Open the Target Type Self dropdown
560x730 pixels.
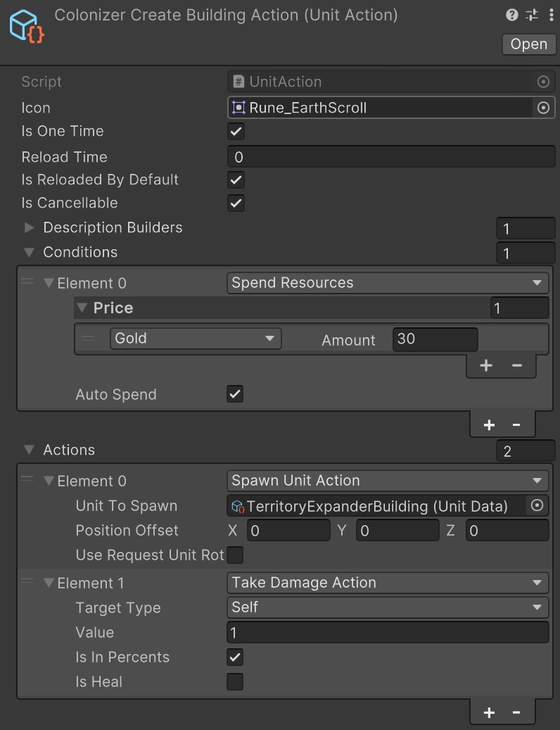tap(388, 607)
